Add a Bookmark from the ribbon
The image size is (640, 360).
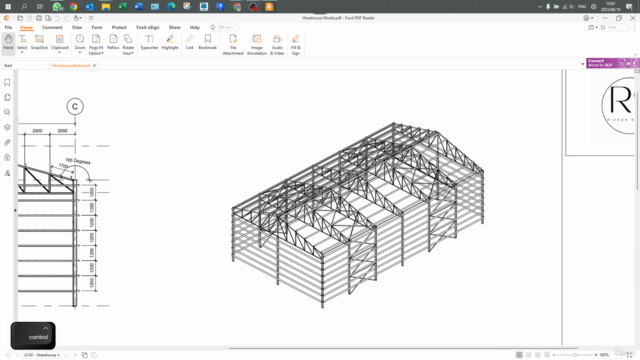coord(207,42)
